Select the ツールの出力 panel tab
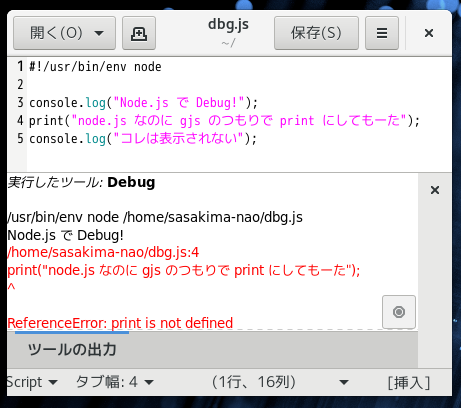The width and height of the screenshot is (461, 408). pos(72,350)
